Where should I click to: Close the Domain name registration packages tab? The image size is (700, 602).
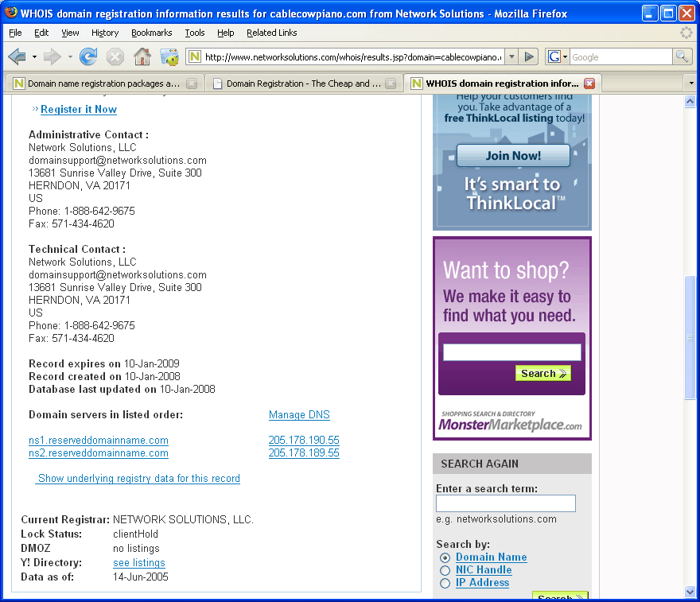[x=192, y=84]
